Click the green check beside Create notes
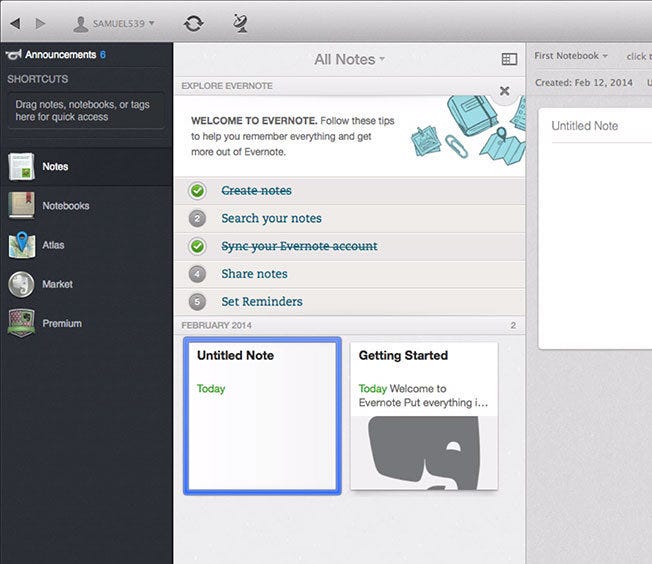Image resolution: width=652 pixels, height=564 pixels. 197,191
